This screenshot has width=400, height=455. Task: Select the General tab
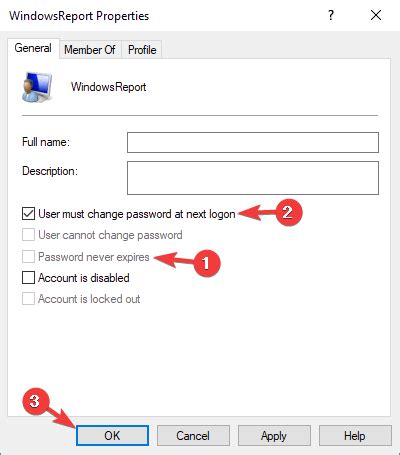point(33,48)
